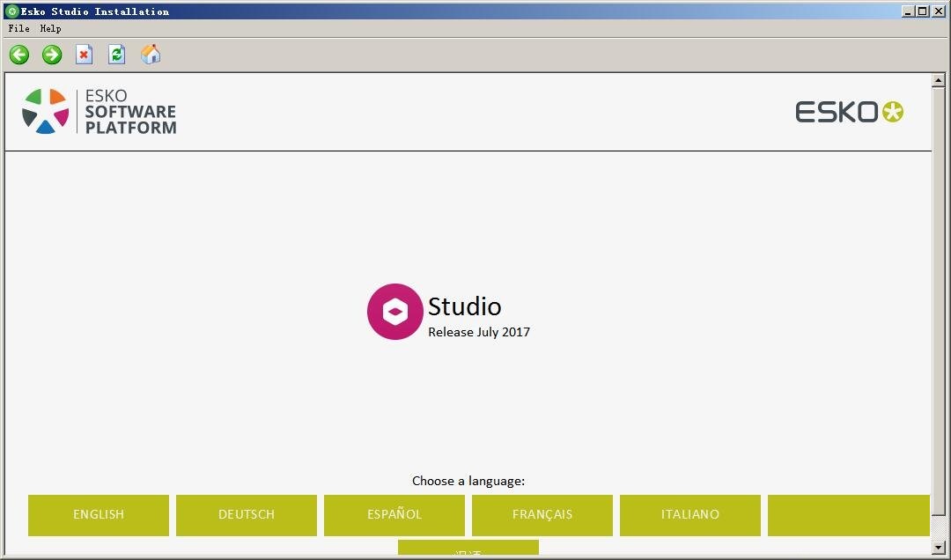
Task: Click the Esko Software Platform logo
Action: pyautogui.click(x=100, y=112)
